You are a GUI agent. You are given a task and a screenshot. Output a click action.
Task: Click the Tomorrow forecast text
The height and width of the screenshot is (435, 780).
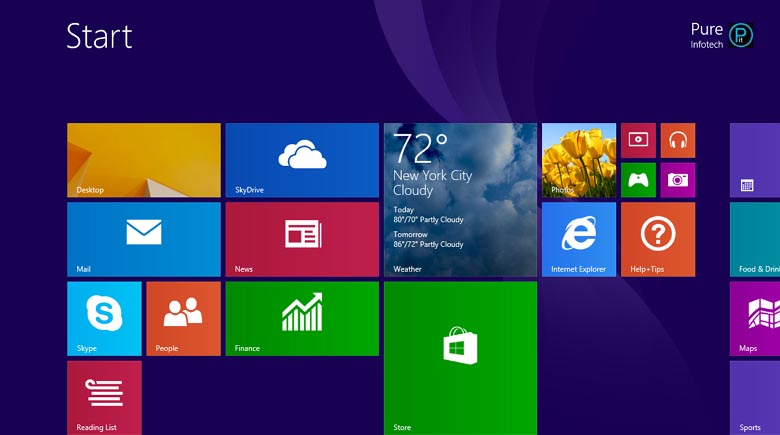pos(428,239)
